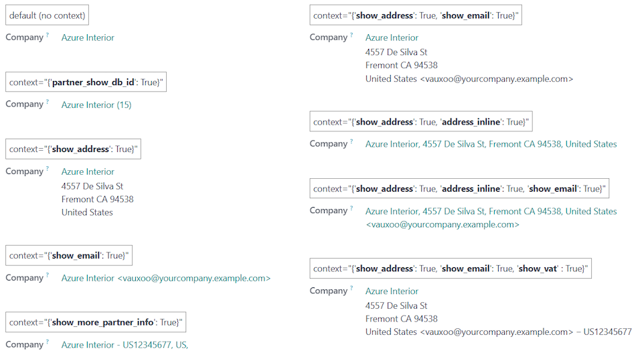Click the default (no context) box

coord(48,15)
